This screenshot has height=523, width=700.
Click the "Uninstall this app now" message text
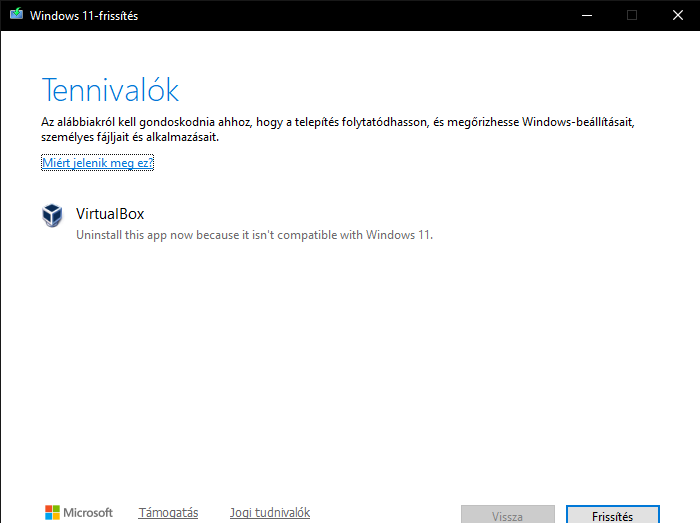click(254, 235)
